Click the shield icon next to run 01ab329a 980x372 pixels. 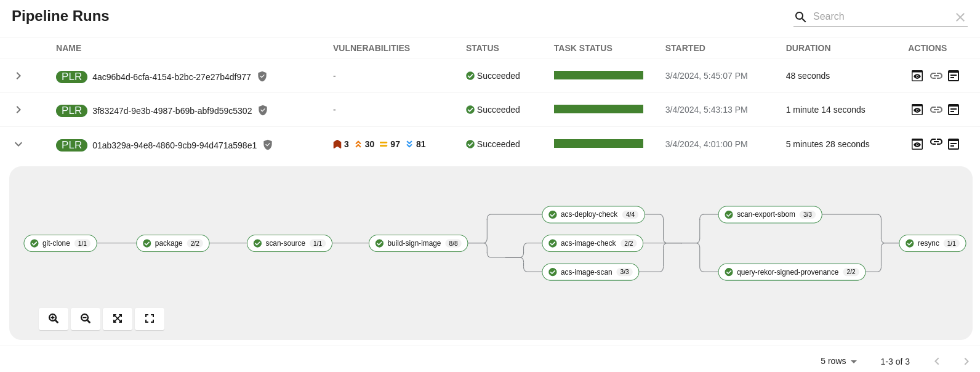(x=268, y=145)
